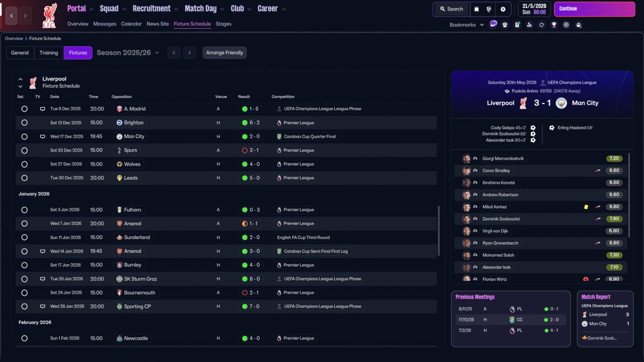Expand the Season 2025/26 dropdown
Screen dimensions: 644x362
(128, 53)
